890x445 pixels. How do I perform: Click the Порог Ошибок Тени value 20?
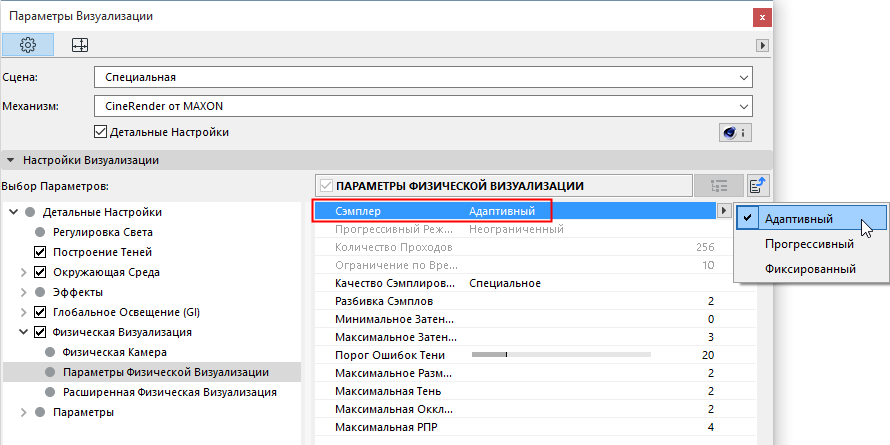click(x=707, y=355)
